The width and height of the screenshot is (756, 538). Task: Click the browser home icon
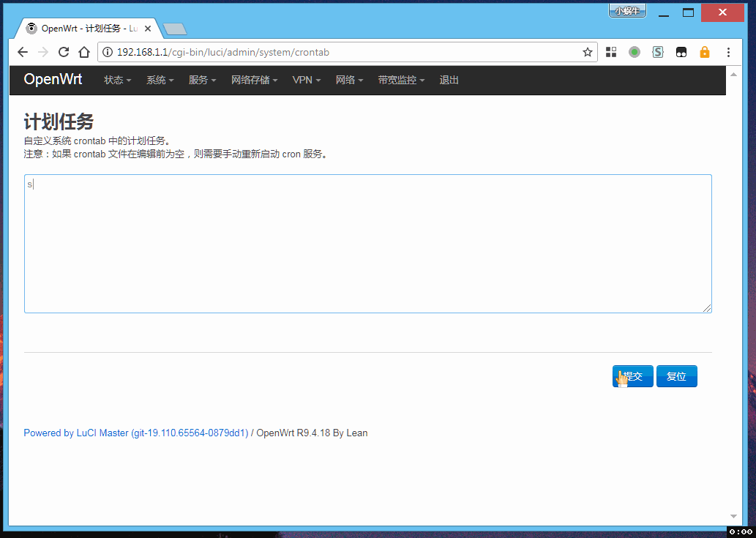pyautogui.click(x=83, y=52)
